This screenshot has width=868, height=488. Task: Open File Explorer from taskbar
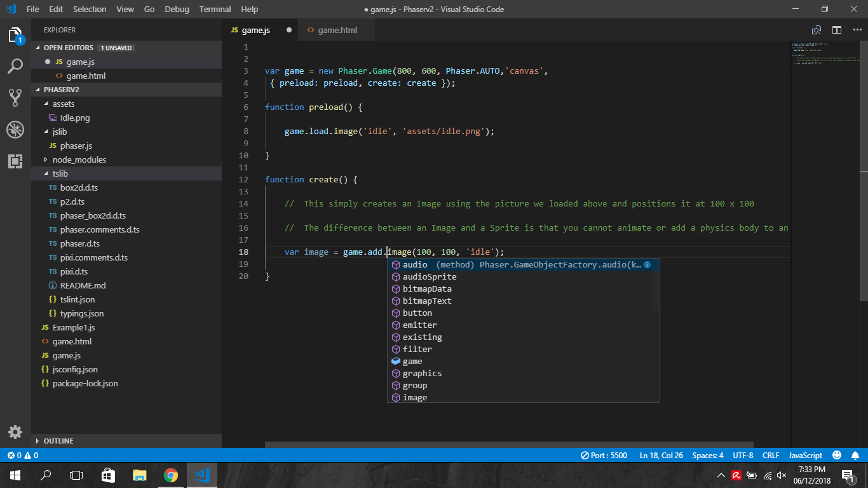coord(139,475)
